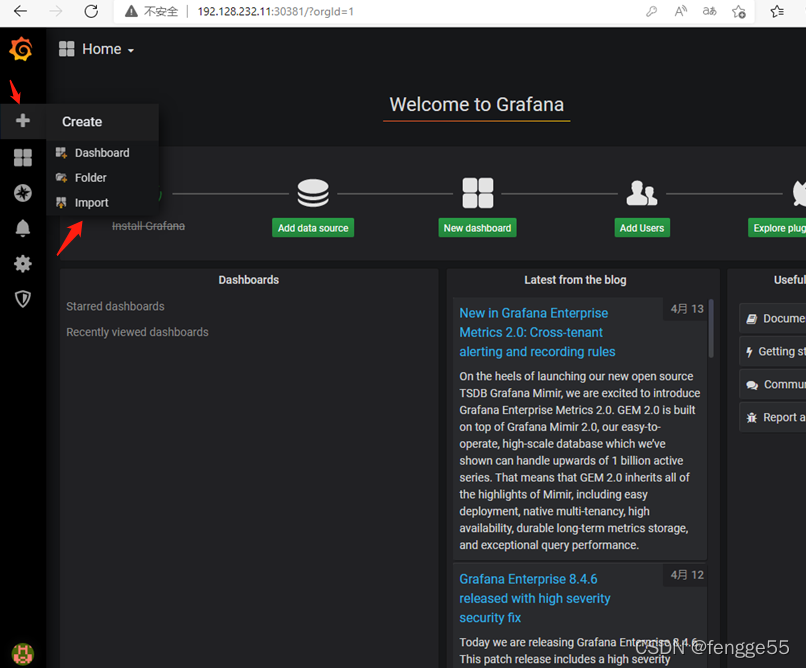
Task: Open the Grafana Enterprise Metrics 2.0 blog link
Action: (537, 332)
